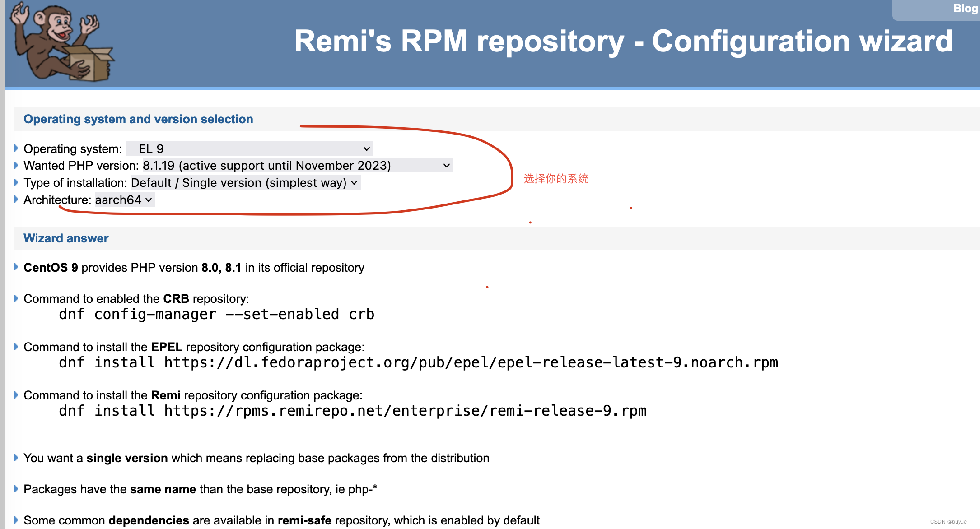980x529 pixels.
Task: Click the EPEL dnf install command text
Action: pos(419,362)
